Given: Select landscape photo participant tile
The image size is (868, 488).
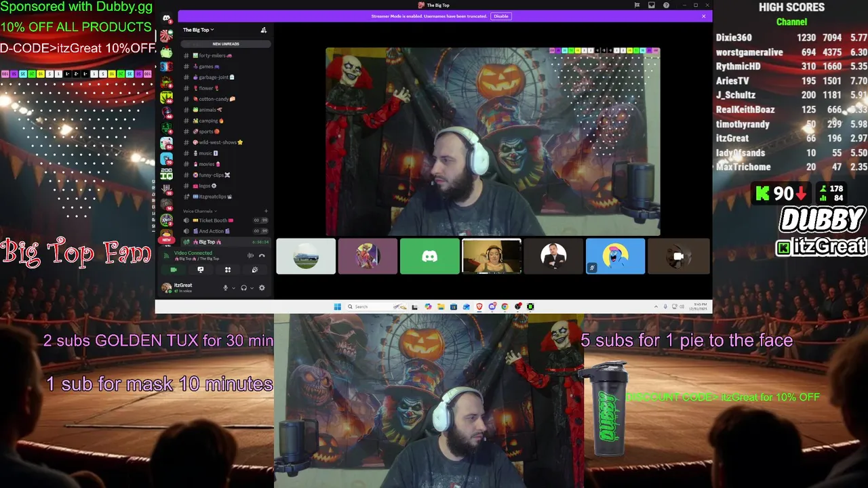Looking at the screenshot, I should (x=306, y=256).
